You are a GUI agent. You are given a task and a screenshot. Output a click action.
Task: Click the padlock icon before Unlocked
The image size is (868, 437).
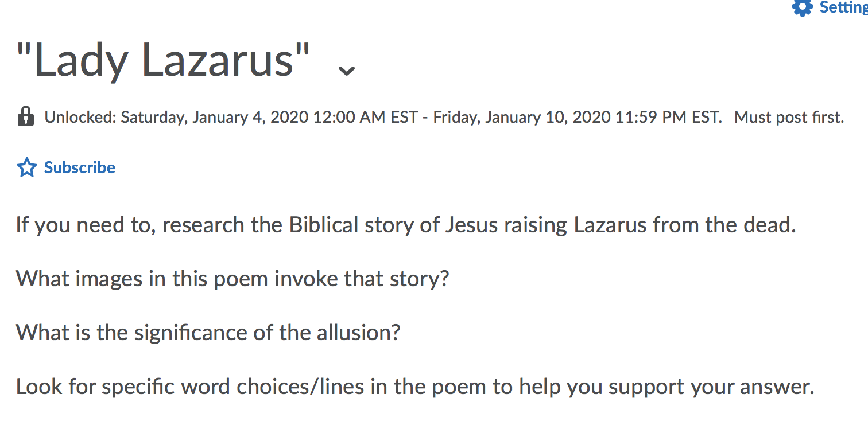coord(26,117)
